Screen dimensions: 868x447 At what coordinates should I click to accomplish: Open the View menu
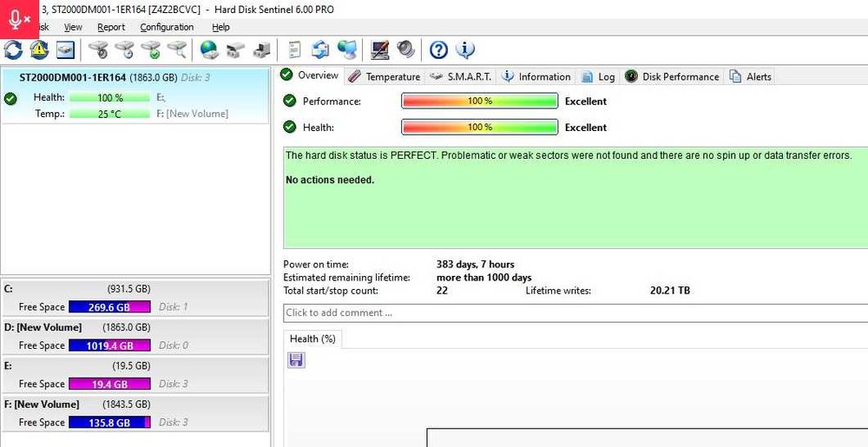73,27
